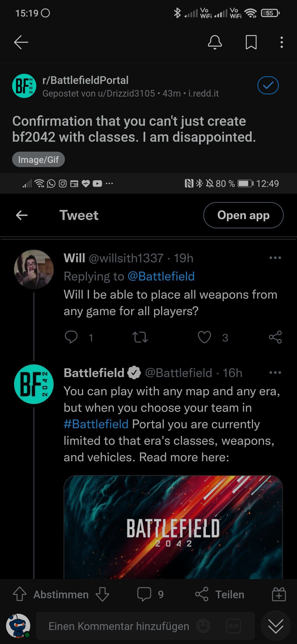Give an award with the gift icon
The width and height of the screenshot is (297, 644).
278,594
